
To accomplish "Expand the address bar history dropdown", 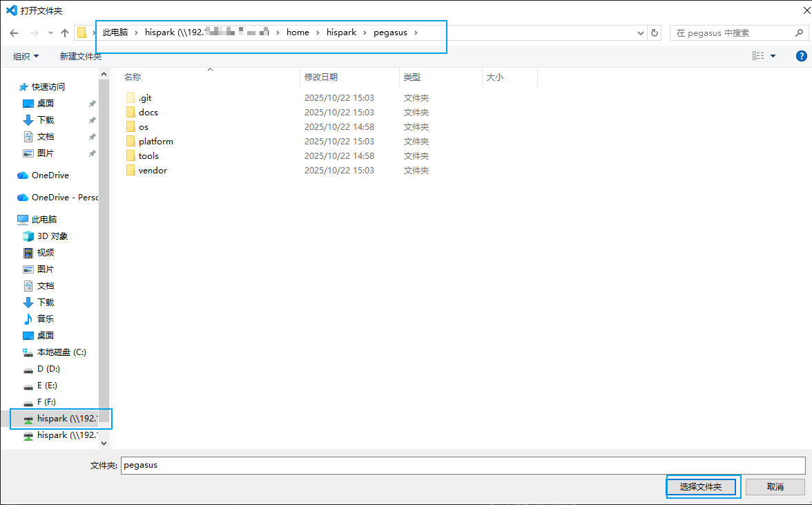I will [x=640, y=33].
